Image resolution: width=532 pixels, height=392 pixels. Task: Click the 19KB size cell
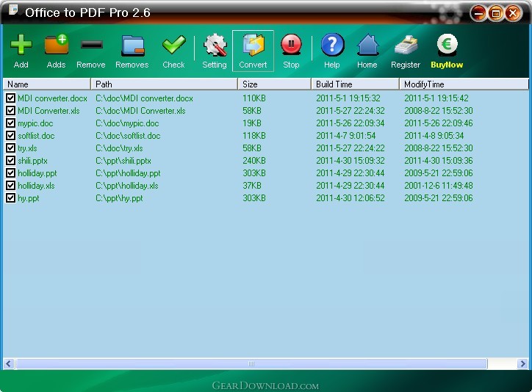coord(252,123)
